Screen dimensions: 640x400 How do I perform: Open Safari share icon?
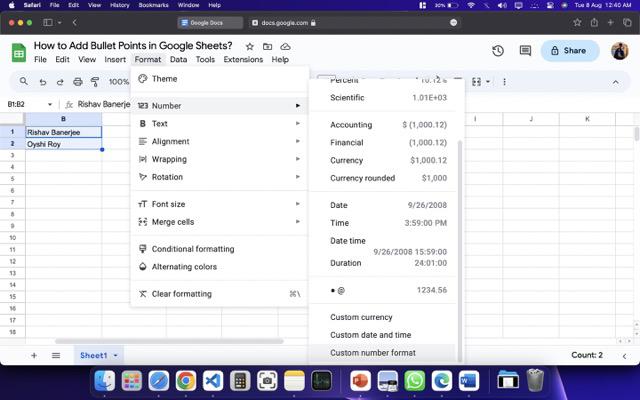point(594,22)
